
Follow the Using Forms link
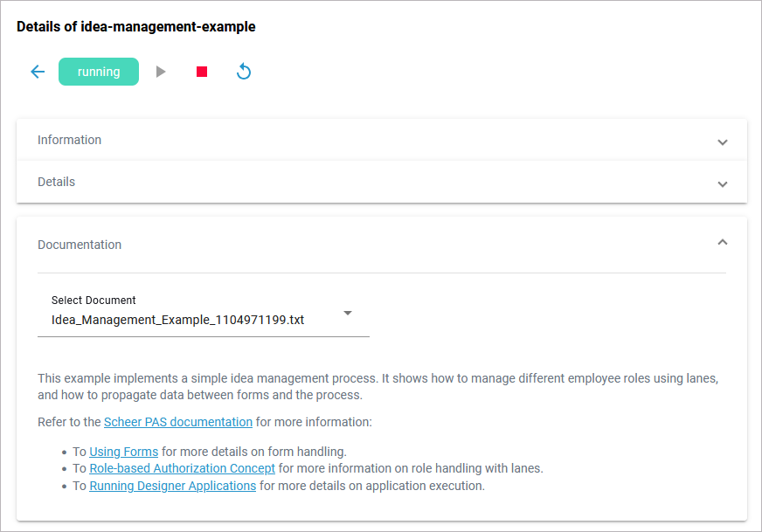coord(124,452)
